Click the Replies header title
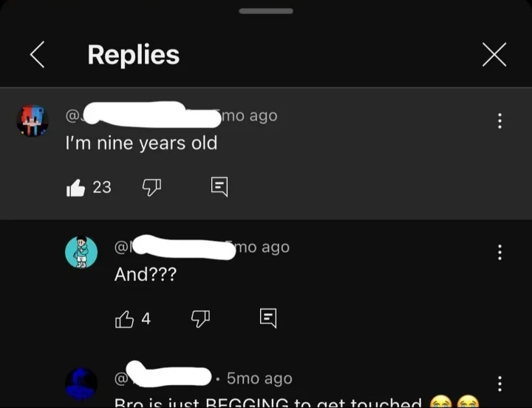Screen dimensions: 532x408 tap(133, 55)
